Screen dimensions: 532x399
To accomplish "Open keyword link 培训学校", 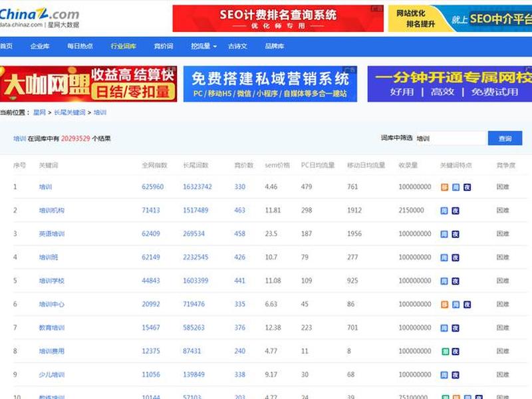I will click(52, 281).
